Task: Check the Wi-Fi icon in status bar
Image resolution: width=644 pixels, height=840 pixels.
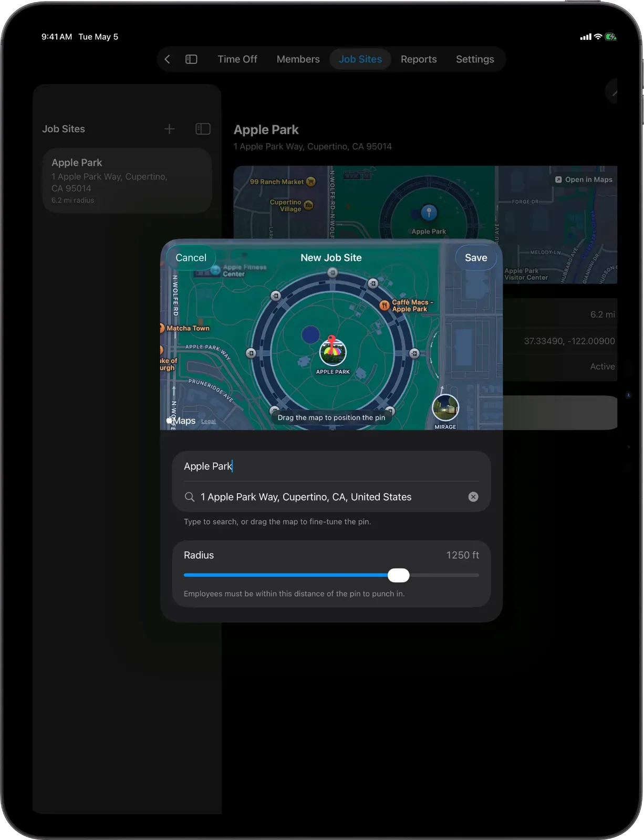Action: pos(598,37)
